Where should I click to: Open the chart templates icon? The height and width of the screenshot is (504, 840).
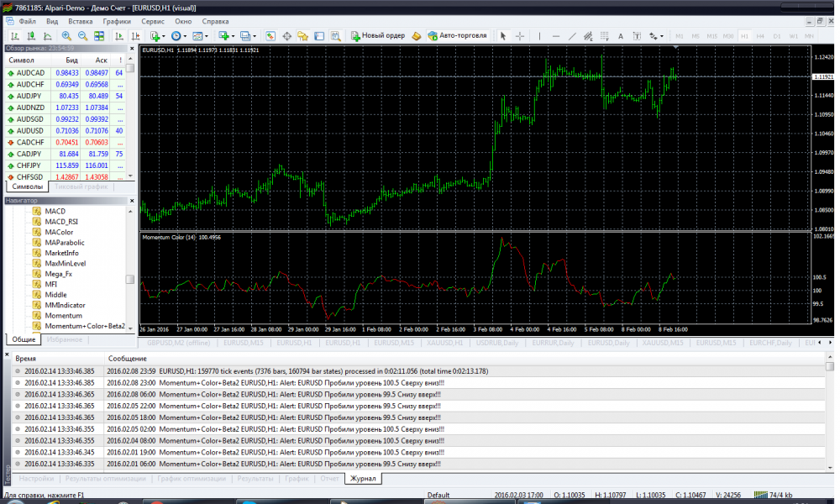click(197, 36)
